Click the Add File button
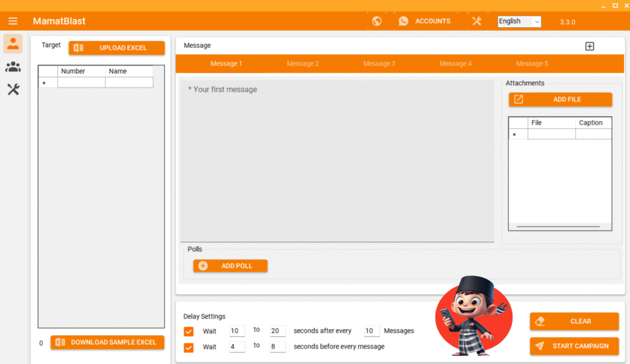 (x=560, y=100)
